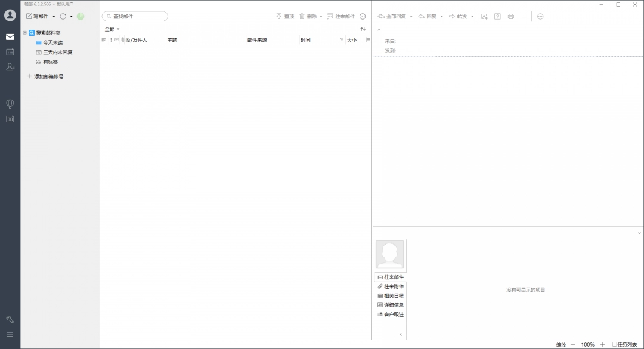This screenshot has width=644, height=349.
Task: Click the first column header icon in the mail list
Action: point(104,40)
